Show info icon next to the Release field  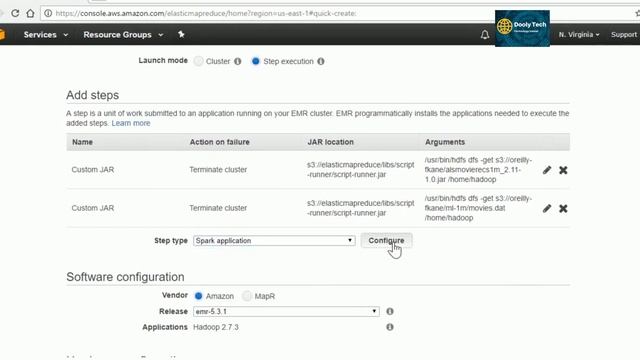[390, 311]
